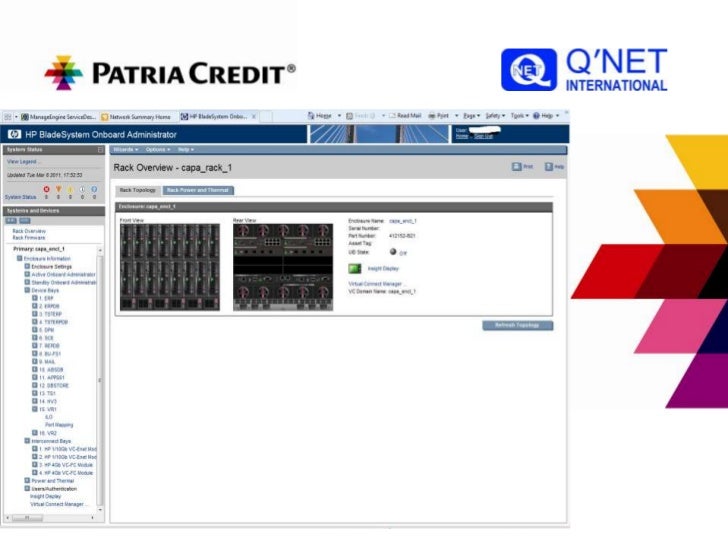Expand the Active Onboard Administrator node
The width and height of the screenshot is (728, 546).
coord(27,274)
